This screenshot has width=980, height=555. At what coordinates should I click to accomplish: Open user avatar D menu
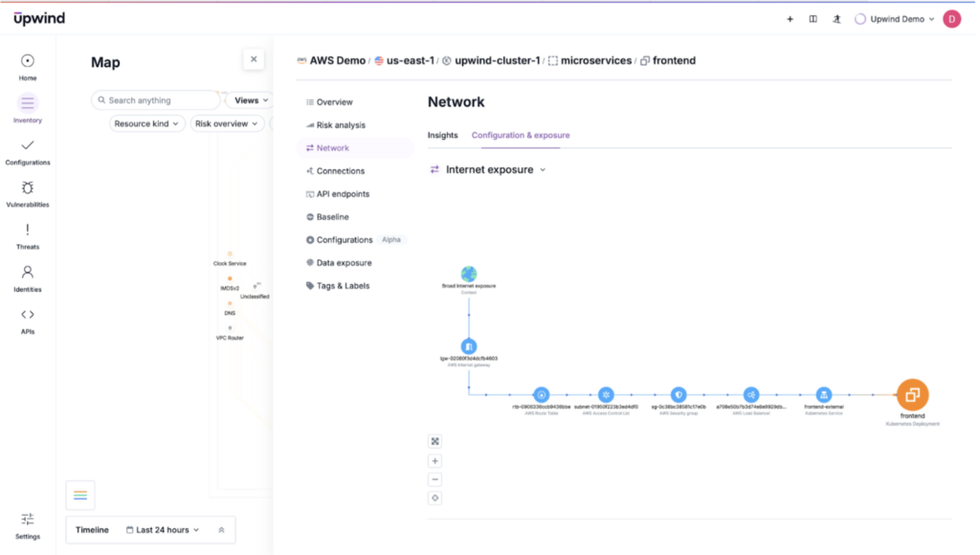click(x=952, y=19)
